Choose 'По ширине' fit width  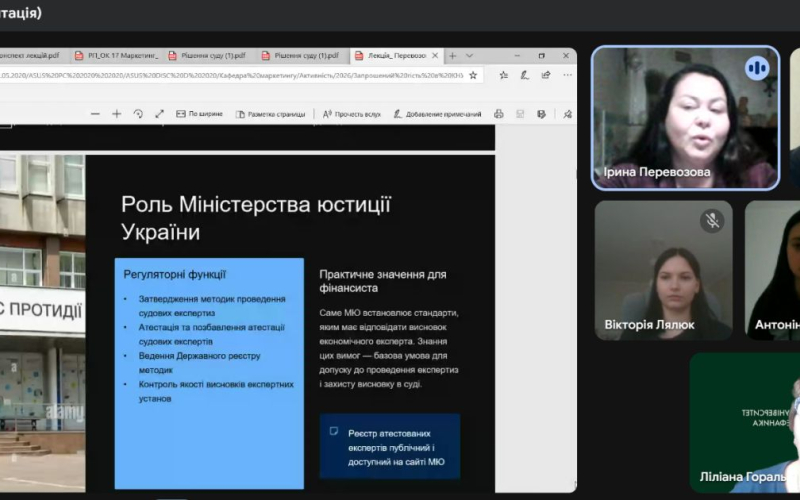[x=199, y=114]
